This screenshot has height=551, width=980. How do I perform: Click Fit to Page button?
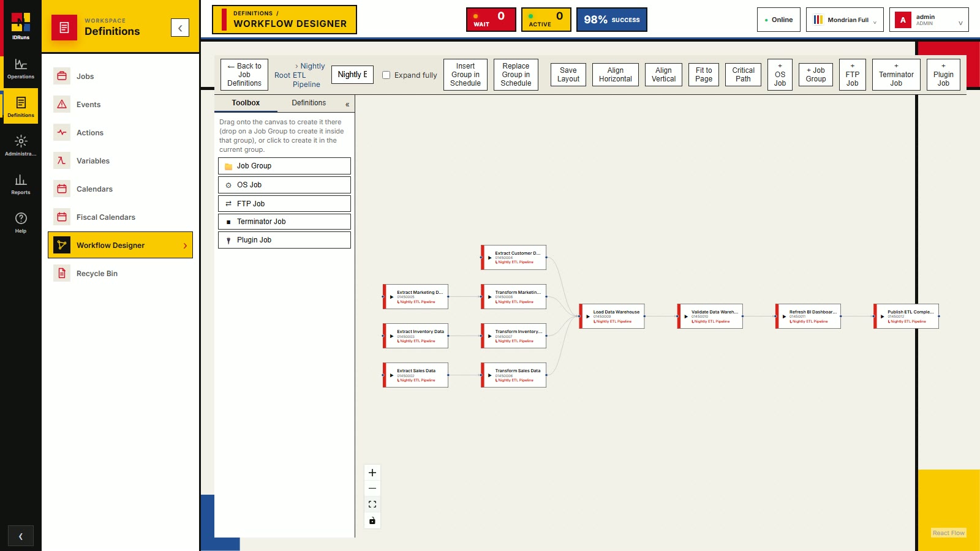pyautogui.click(x=704, y=75)
